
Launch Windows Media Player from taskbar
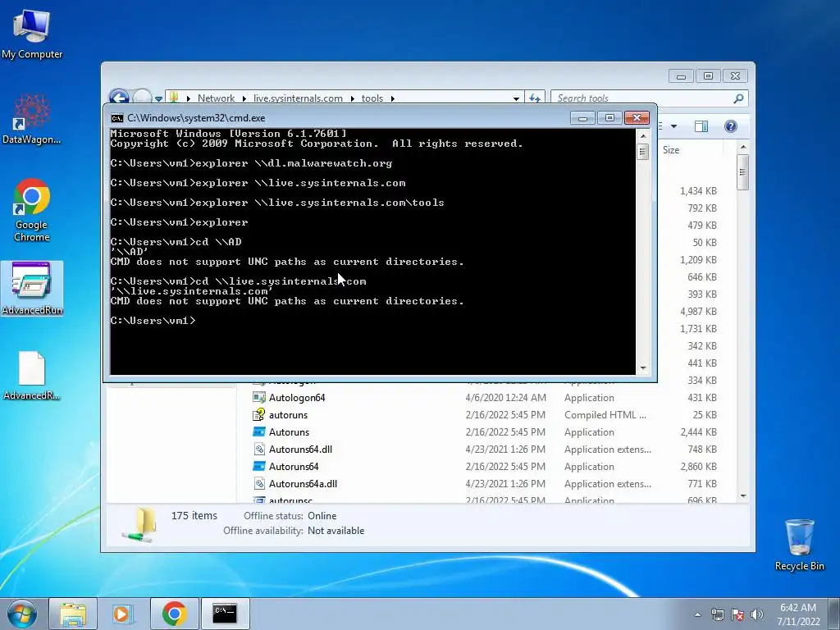[x=121, y=614]
